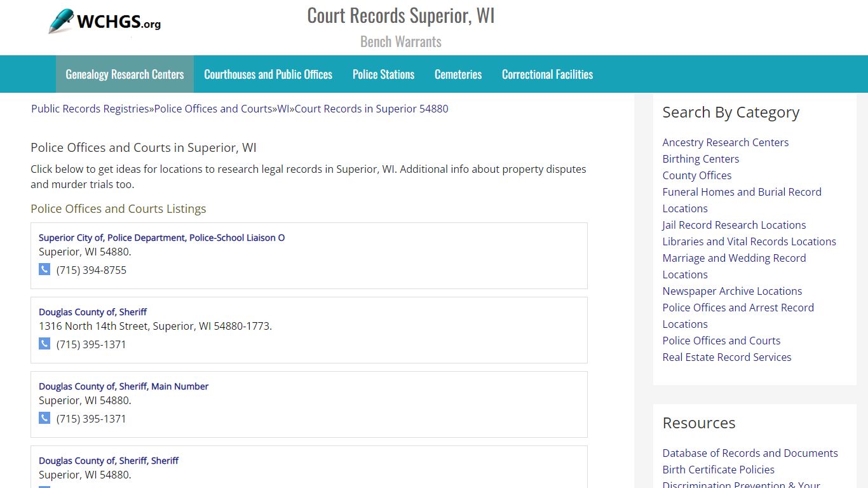Click phone icon in Douglas County of, Sheriff listing

pos(44,344)
